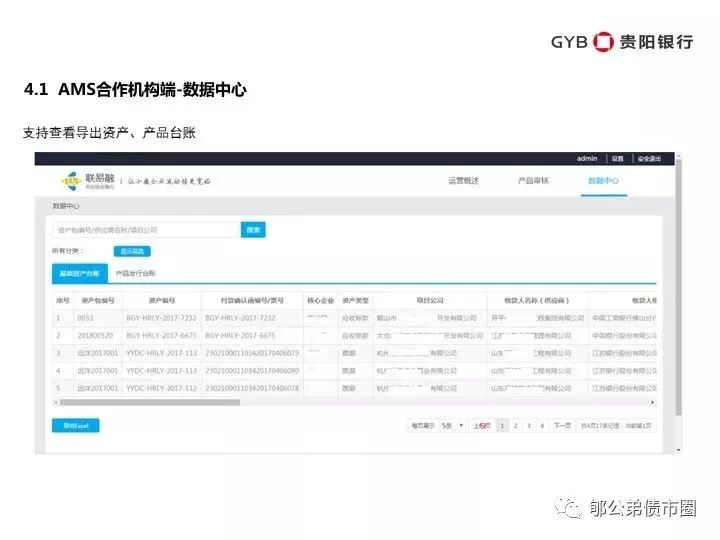
Task: Click the horizontal scrollbar's left arrow
Action: pyautogui.click(x=56, y=403)
